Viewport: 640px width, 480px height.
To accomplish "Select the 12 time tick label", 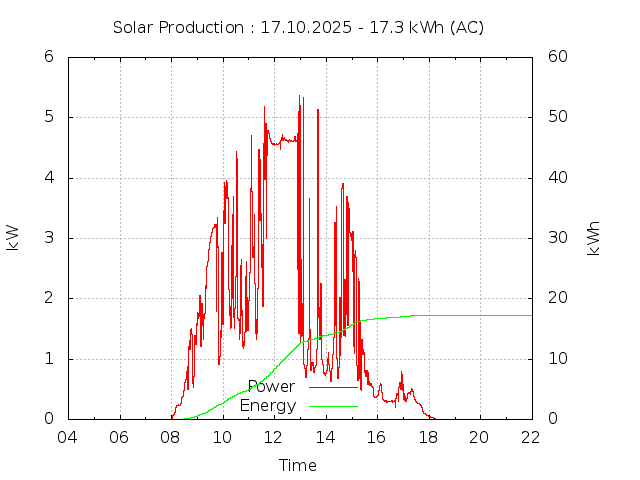I will coord(274,438).
